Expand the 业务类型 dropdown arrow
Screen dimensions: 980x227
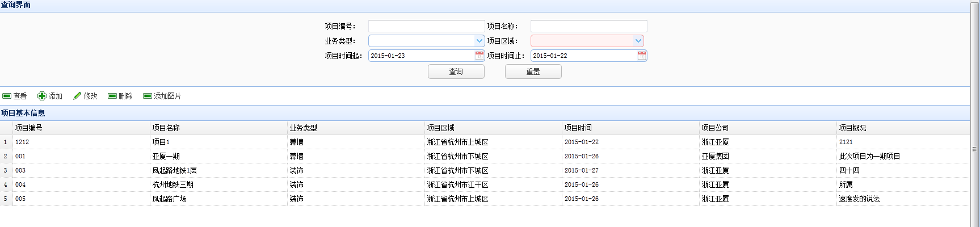click(x=480, y=41)
